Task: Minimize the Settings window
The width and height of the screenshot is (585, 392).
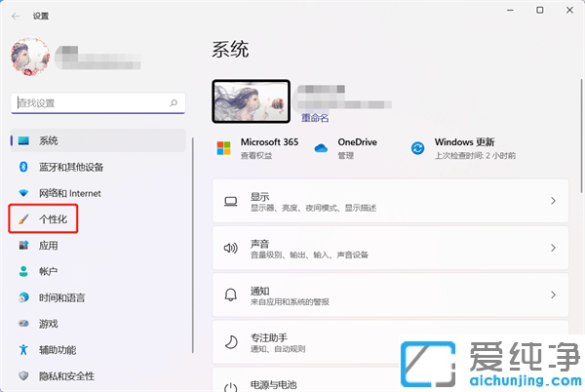Action: click(510, 10)
